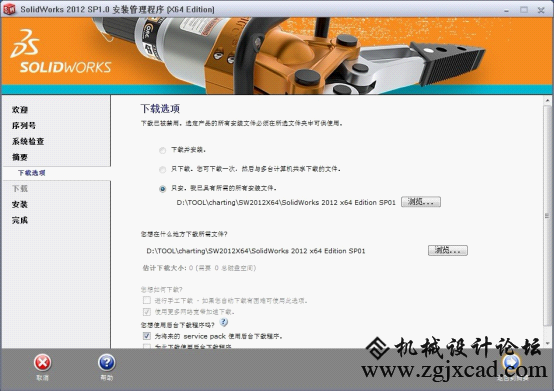This screenshot has height=391, width=554.
Task: Go to the 欢迎 step in sidebar
Action: (x=20, y=110)
